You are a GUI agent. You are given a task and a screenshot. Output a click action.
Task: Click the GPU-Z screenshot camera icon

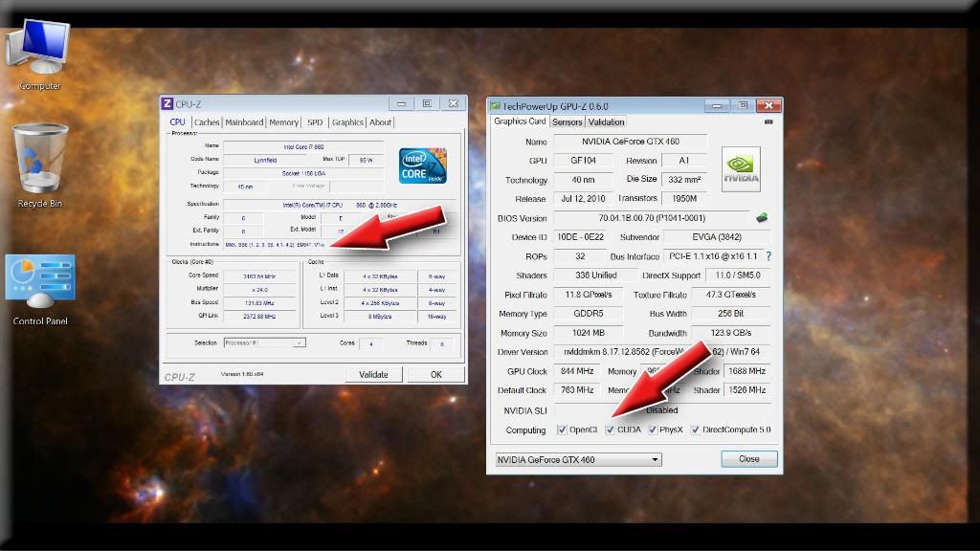coord(768,121)
